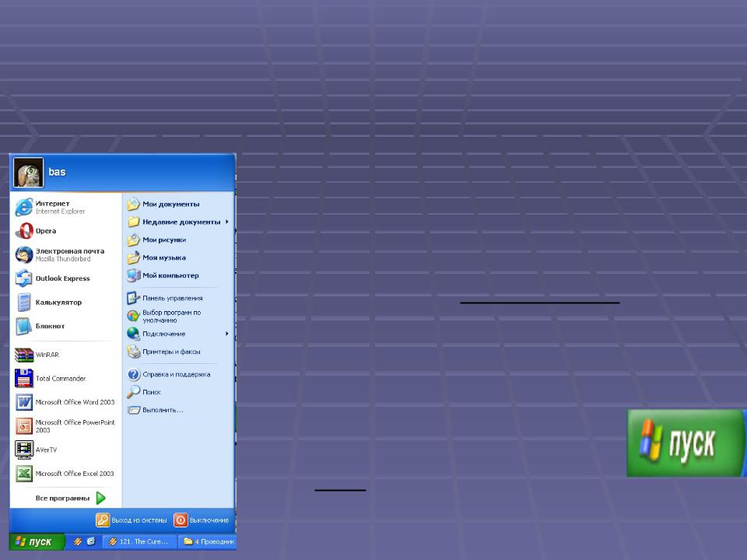Screen dimensions: 747x560
Task: Open Microsoft Office PowerPoint 2003 icon
Action: 24,425
